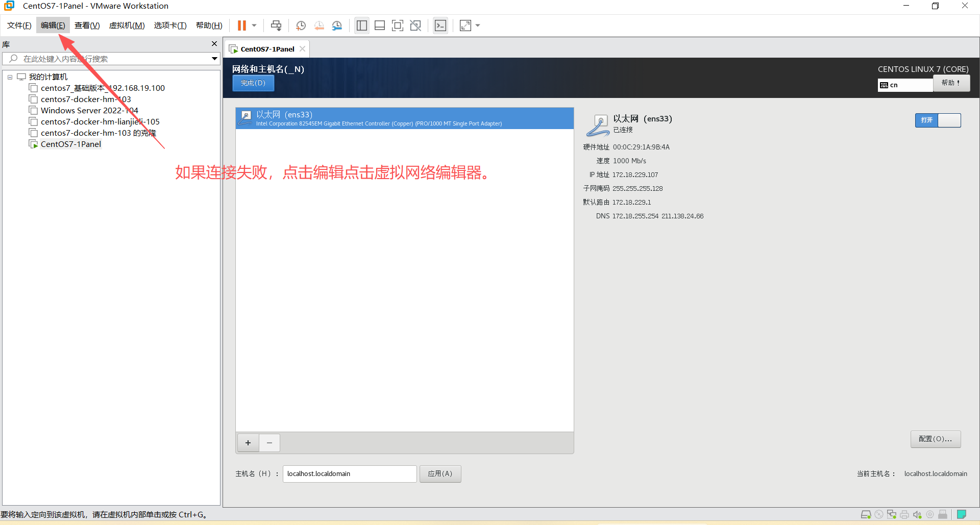Select the first centos7-docker-hm-103 entry
The image size is (980, 525).
point(86,99)
